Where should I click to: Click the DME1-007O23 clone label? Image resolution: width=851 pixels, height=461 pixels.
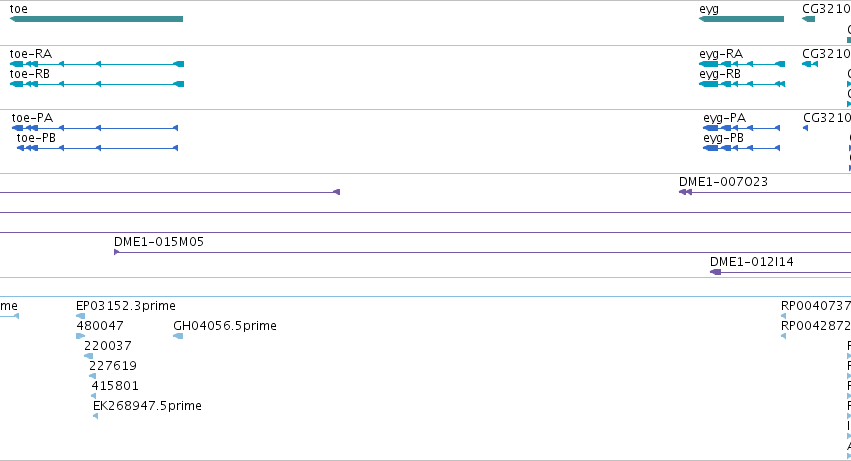point(723,182)
